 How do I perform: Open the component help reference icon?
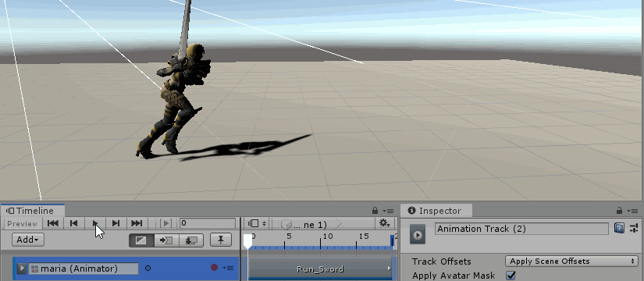(x=619, y=228)
